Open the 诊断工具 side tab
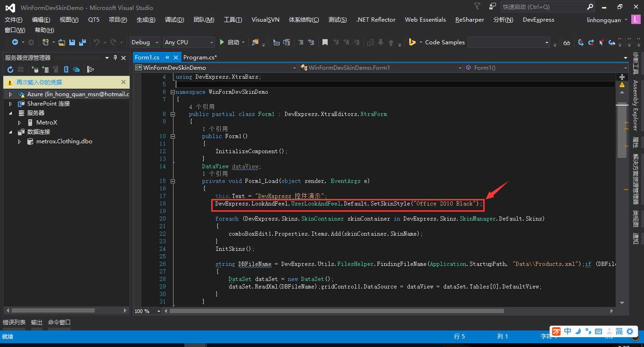 click(635, 64)
